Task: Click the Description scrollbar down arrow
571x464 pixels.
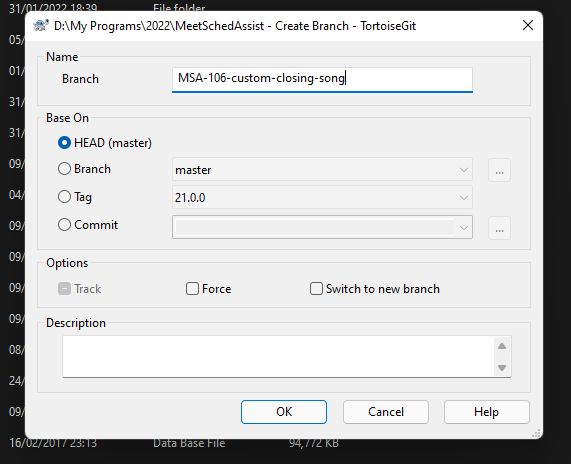Action: tap(502, 367)
